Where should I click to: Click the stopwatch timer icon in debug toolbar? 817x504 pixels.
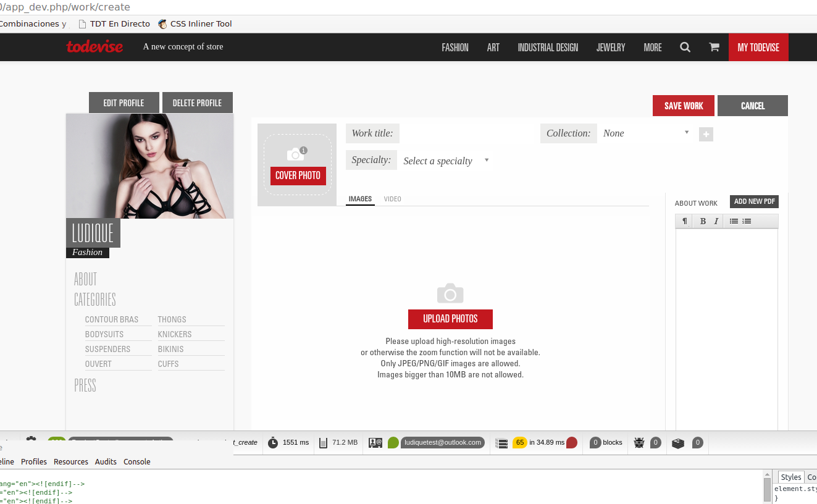tap(273, 442)
